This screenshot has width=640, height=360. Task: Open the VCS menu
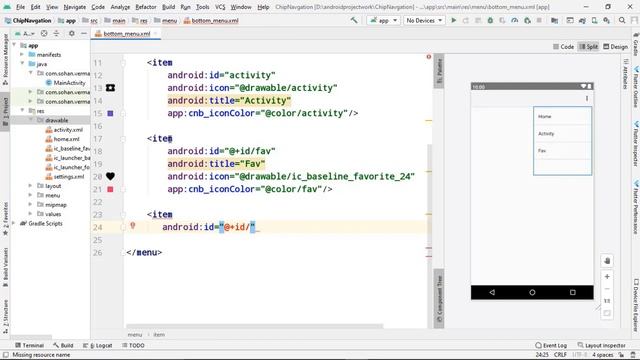220,7
